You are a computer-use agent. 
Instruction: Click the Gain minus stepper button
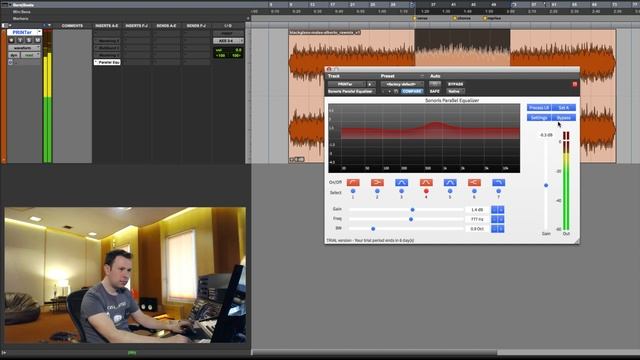pyautogui.click(x=494, y=209)
